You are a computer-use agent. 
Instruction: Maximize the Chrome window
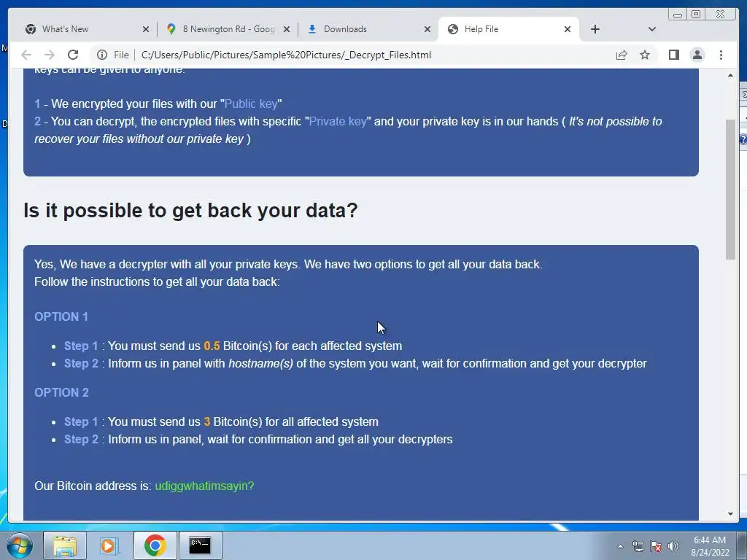point(696,15)
